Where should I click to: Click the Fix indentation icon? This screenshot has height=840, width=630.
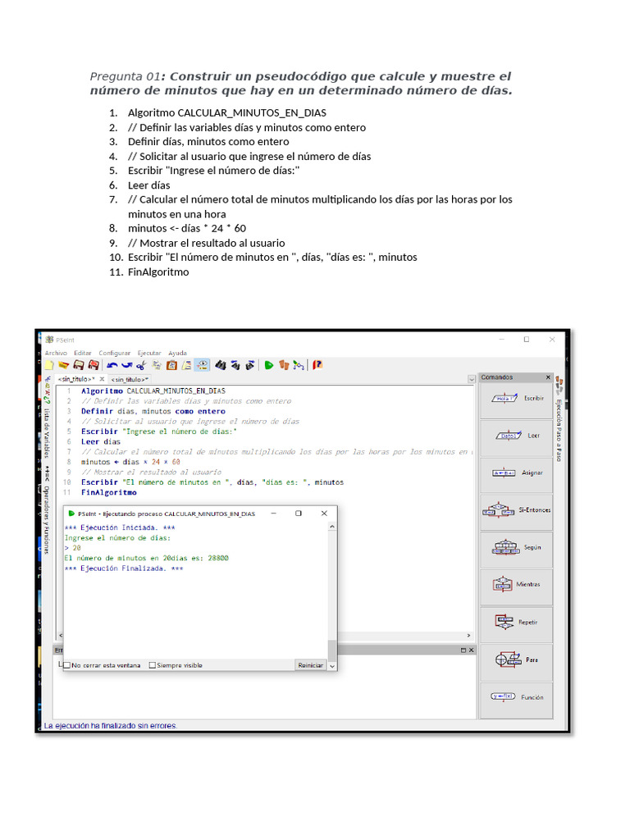186,365
